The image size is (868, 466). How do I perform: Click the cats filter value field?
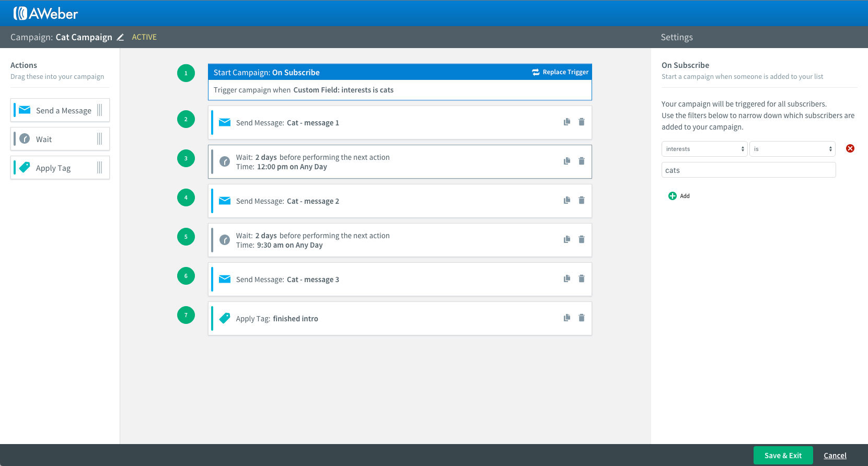748,170
